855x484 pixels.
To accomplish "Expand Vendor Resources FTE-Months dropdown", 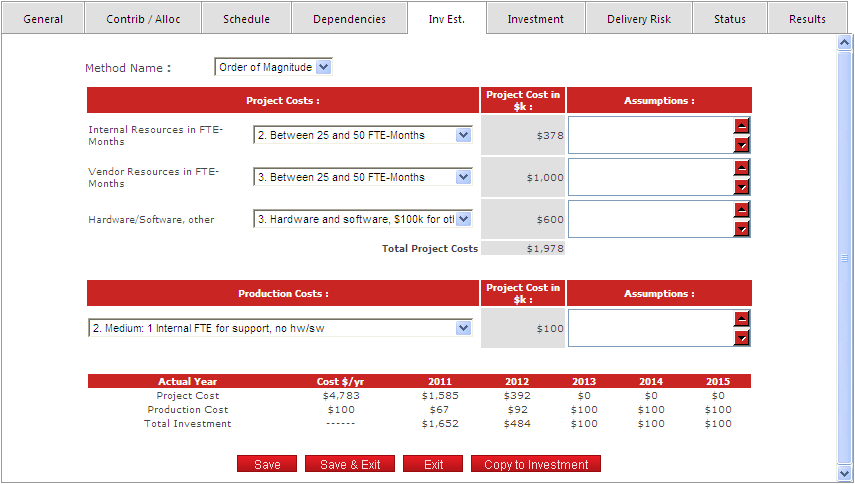I will 463,177.
